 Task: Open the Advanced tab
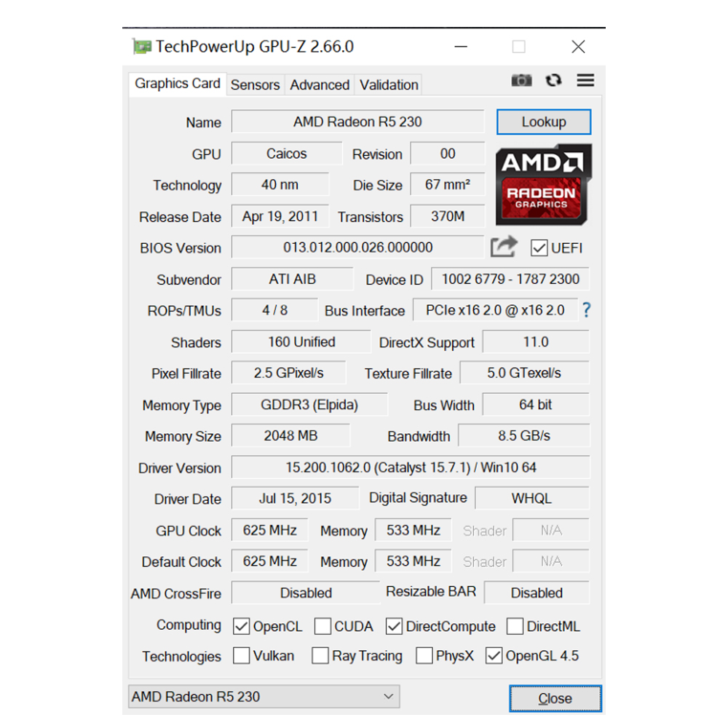click(x=320, y=85)
